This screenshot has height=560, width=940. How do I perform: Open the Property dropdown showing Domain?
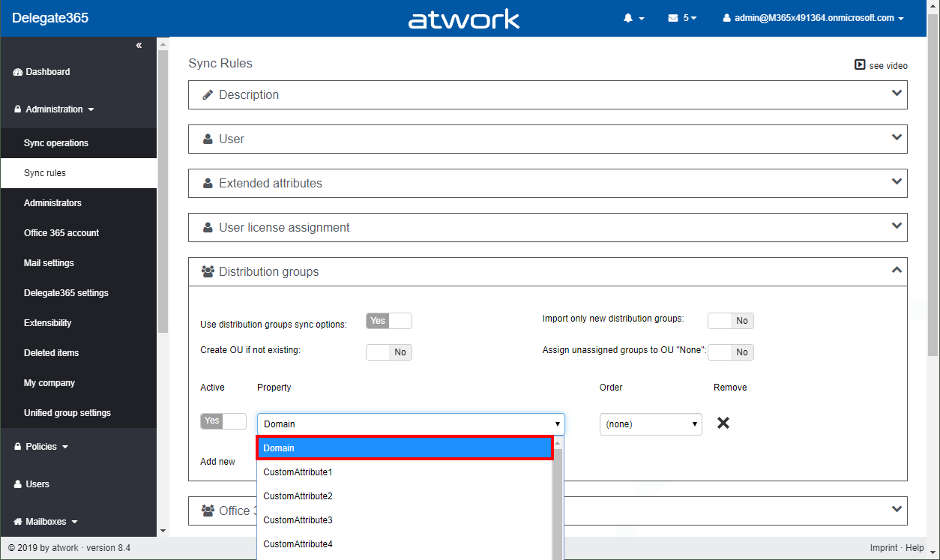point(411,424)
